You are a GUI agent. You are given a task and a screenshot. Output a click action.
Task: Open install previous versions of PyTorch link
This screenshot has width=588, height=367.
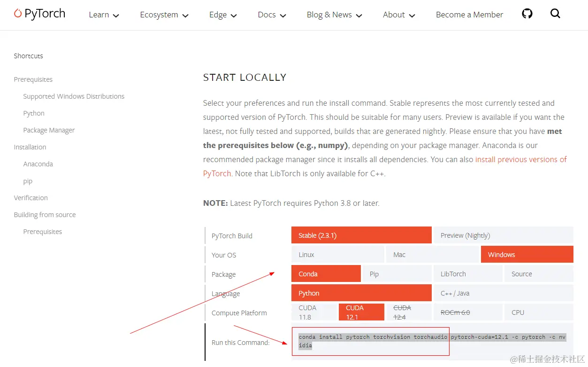click(x=521, y=160)
